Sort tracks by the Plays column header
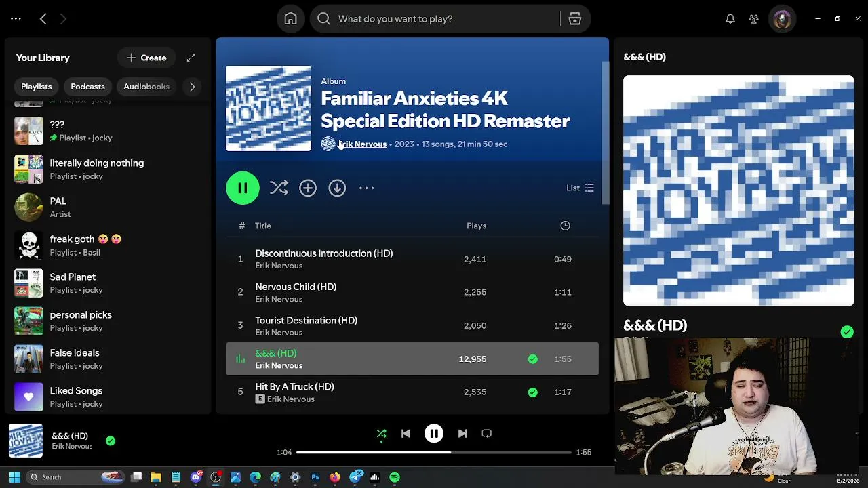Screen dimensions: 868x488 click(476, 226)
